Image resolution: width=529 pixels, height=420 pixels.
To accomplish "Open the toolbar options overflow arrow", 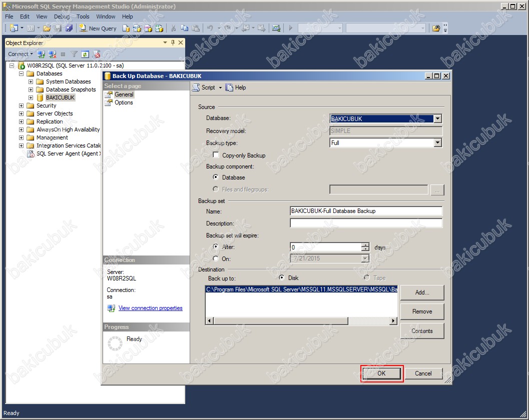I will tap(445, 28).
